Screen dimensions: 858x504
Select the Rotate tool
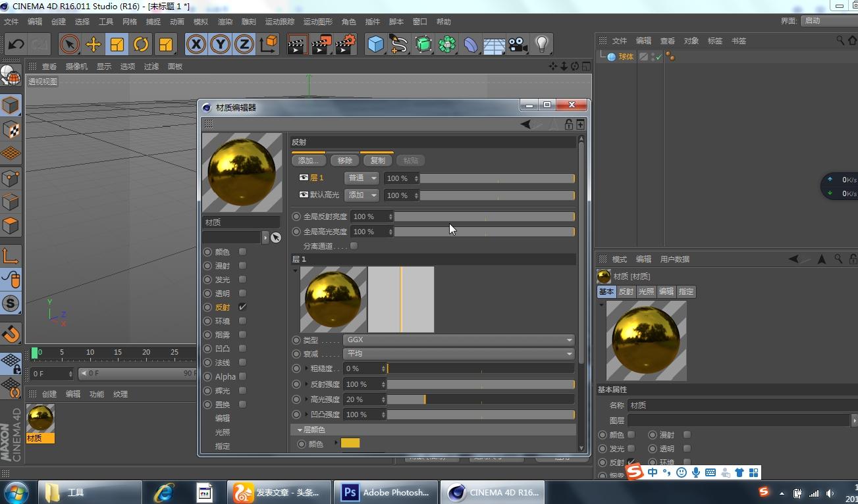pyautogui.click(x=141, y=45)
